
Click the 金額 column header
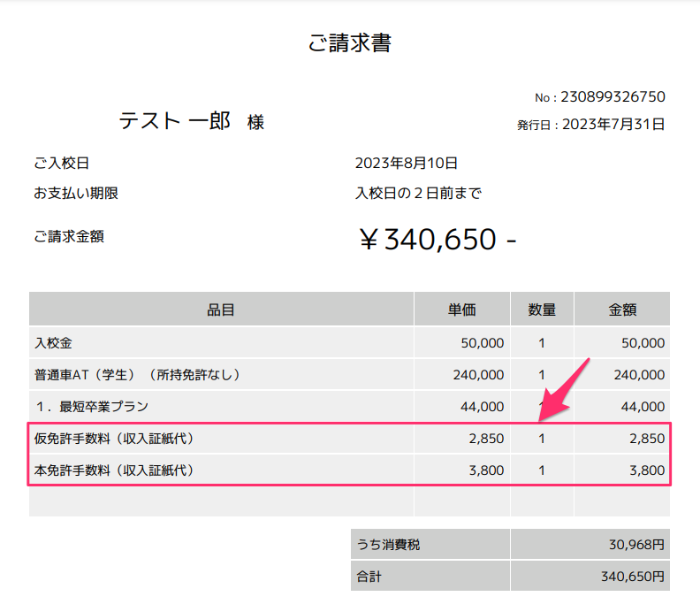click(x=622, y=310)
